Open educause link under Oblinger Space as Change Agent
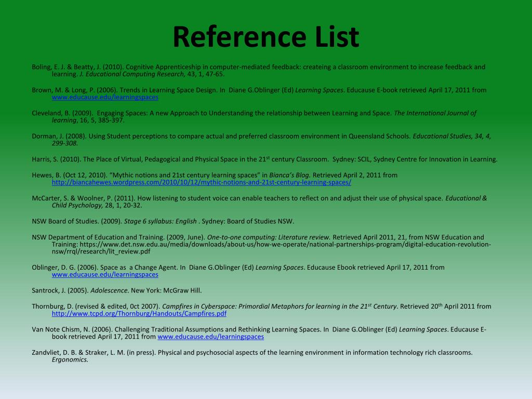Screen dimensions: 532x399 [105, 275]
